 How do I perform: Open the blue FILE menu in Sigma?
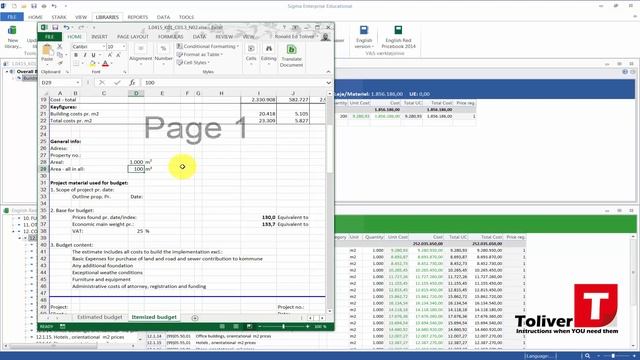coord(11,17)
